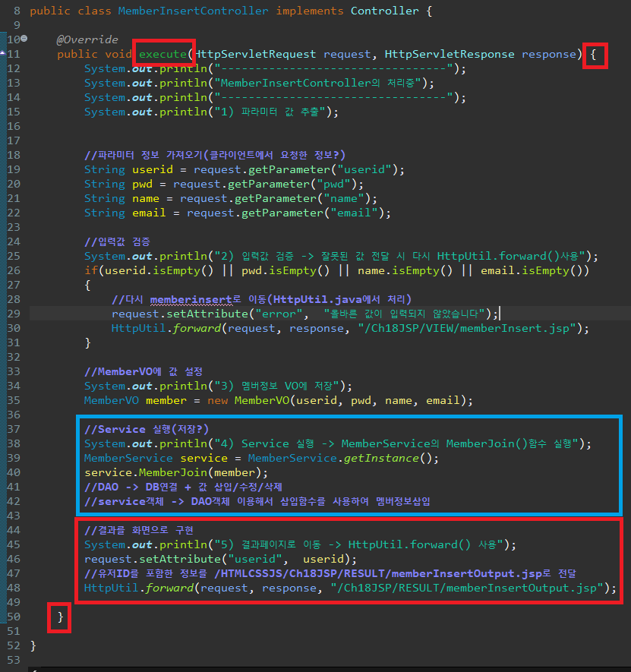Click the comment //파라미터 정보 가져오기 on line 18

pos(214,155)
